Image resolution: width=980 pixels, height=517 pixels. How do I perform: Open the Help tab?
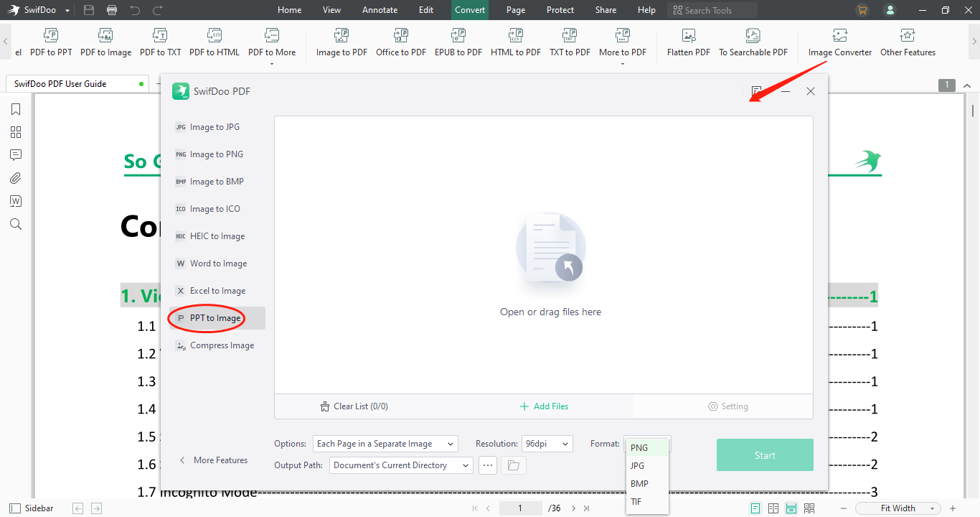[x=646, y=10]
